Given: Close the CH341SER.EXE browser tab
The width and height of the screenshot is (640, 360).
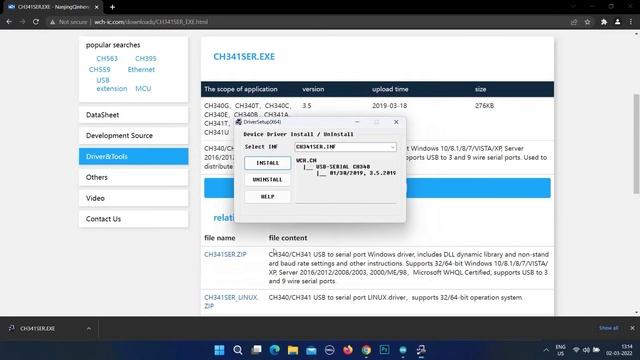Looking at the screenshot, I should click(97, 7).
